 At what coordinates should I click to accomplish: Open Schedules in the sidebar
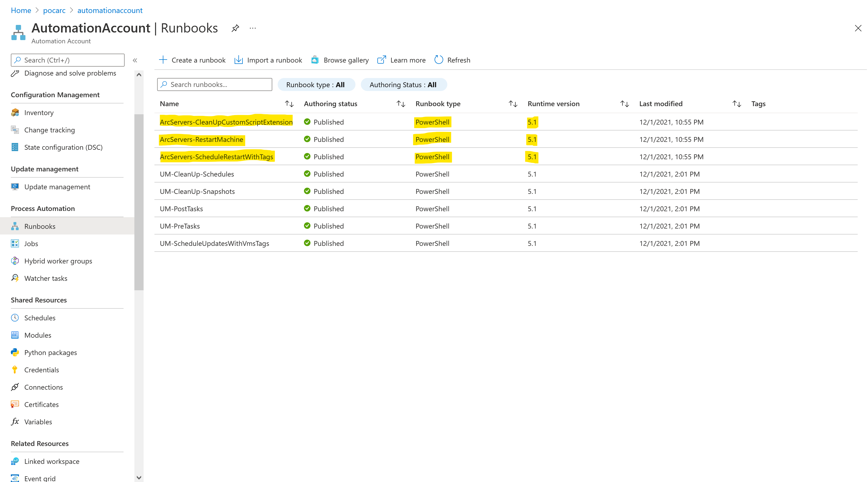(x=40, y=318)
